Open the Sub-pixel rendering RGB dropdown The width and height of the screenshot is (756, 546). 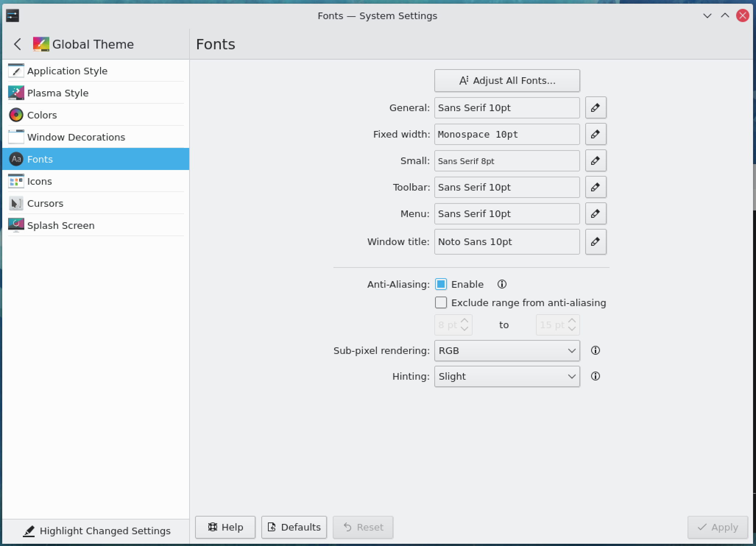click(x=507, y=351)
